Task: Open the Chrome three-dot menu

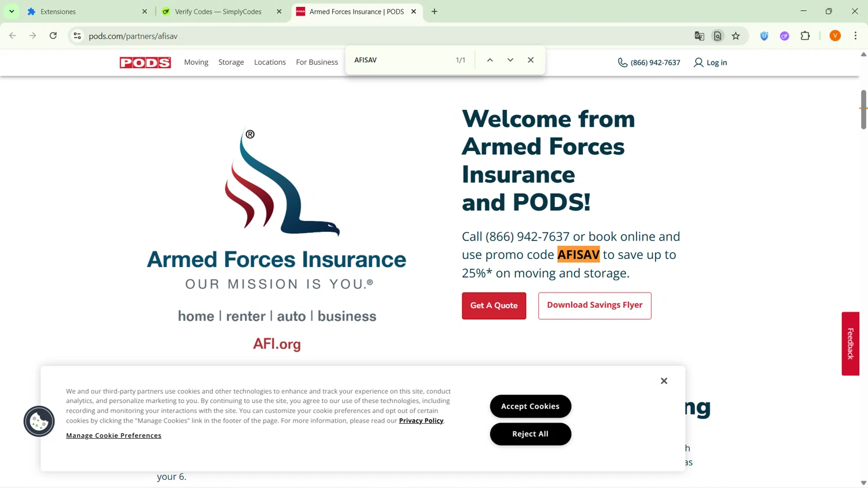Action: (856, 36)
